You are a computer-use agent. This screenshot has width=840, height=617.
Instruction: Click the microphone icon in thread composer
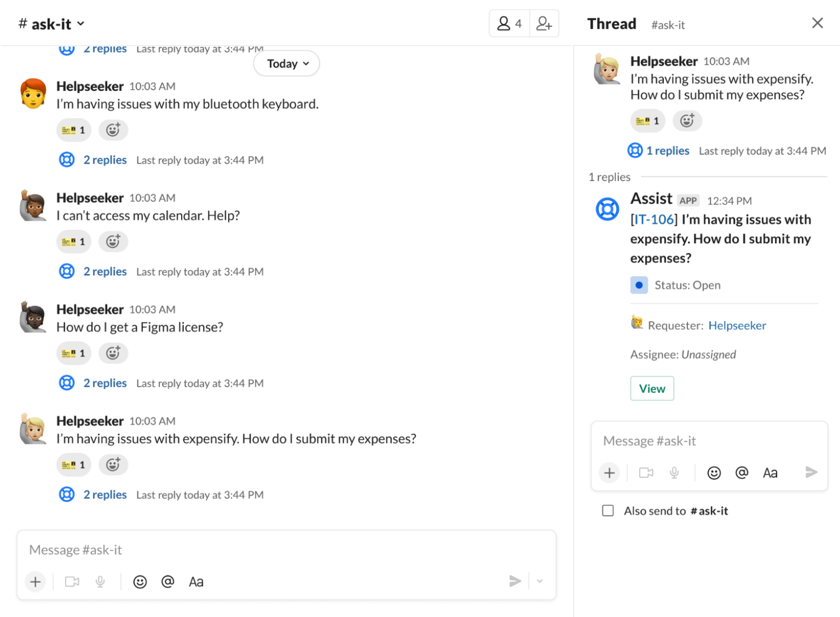tap(674, 472)
